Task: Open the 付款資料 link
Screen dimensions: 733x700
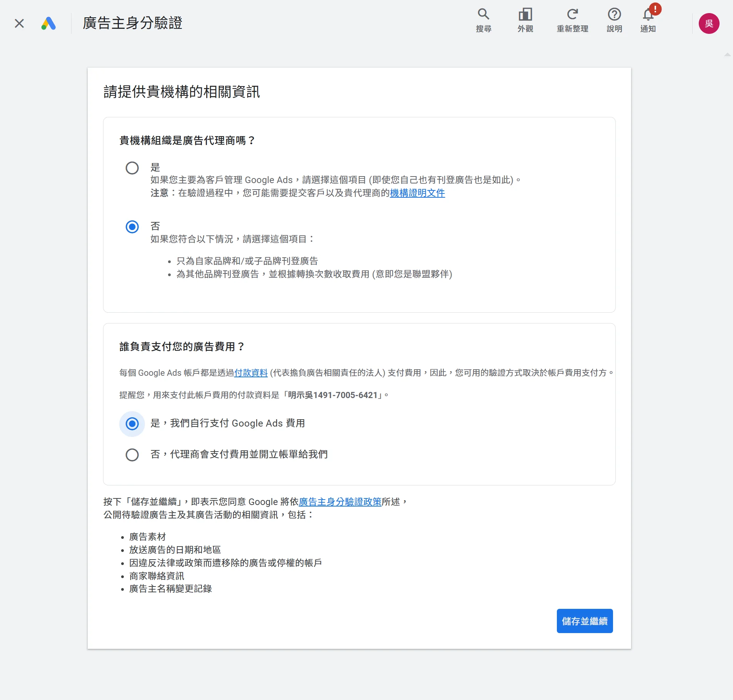Action: 251,373
